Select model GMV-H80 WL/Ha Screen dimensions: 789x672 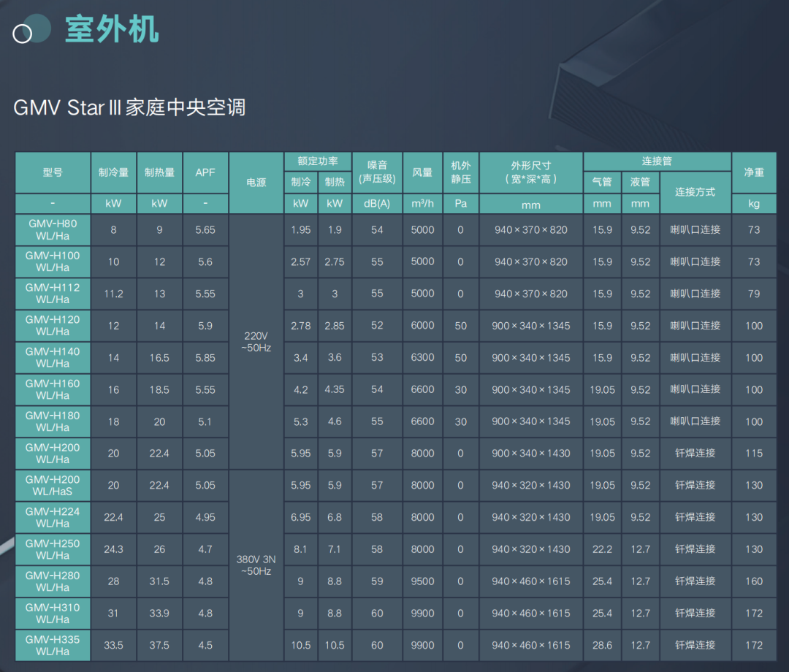coord(53,230)
